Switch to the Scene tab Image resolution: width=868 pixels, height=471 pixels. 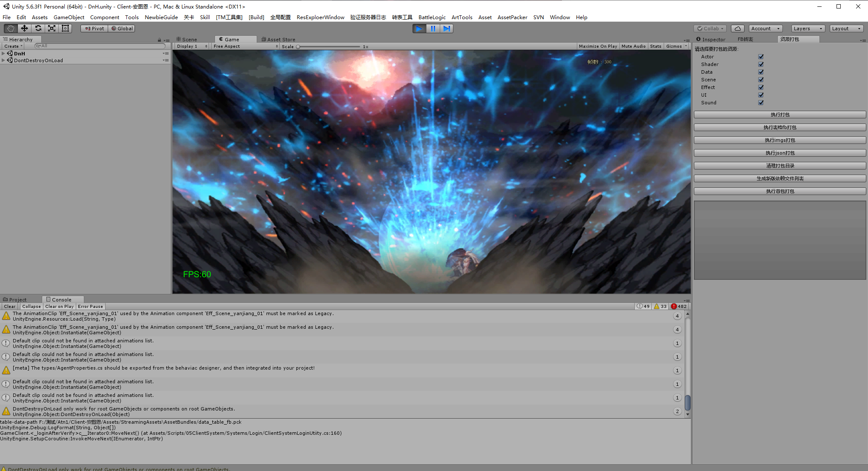tap(187, 39)
